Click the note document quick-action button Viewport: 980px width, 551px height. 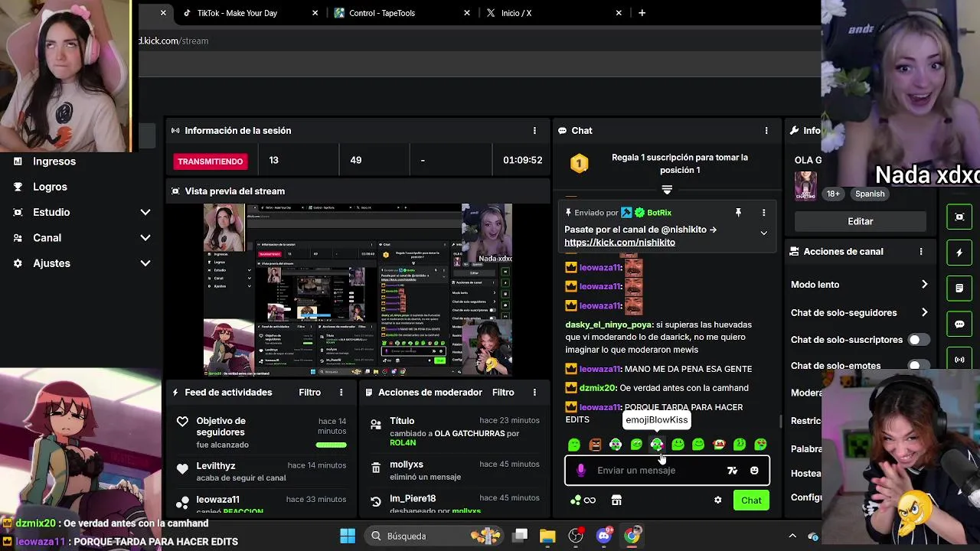[959, 289]
